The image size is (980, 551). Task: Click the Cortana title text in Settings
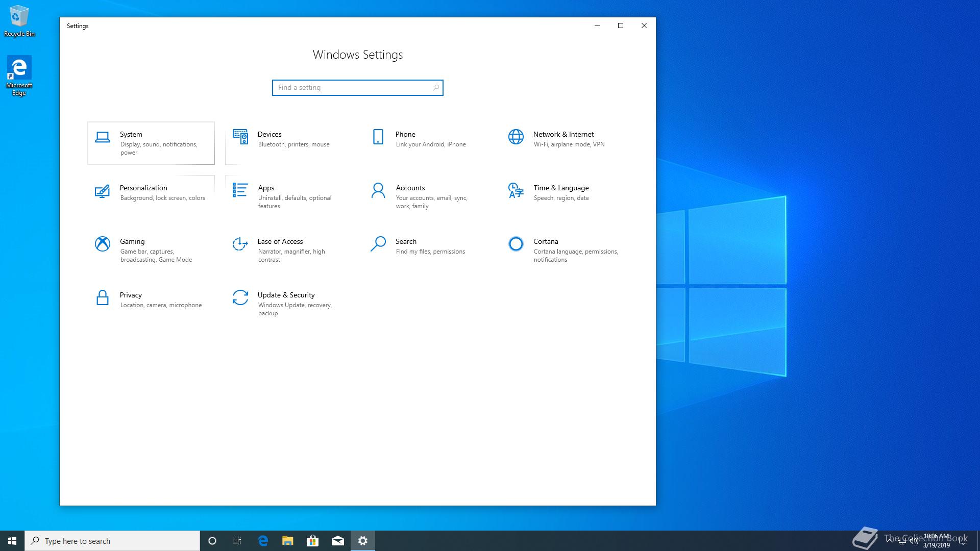click(x=546, y=241)
